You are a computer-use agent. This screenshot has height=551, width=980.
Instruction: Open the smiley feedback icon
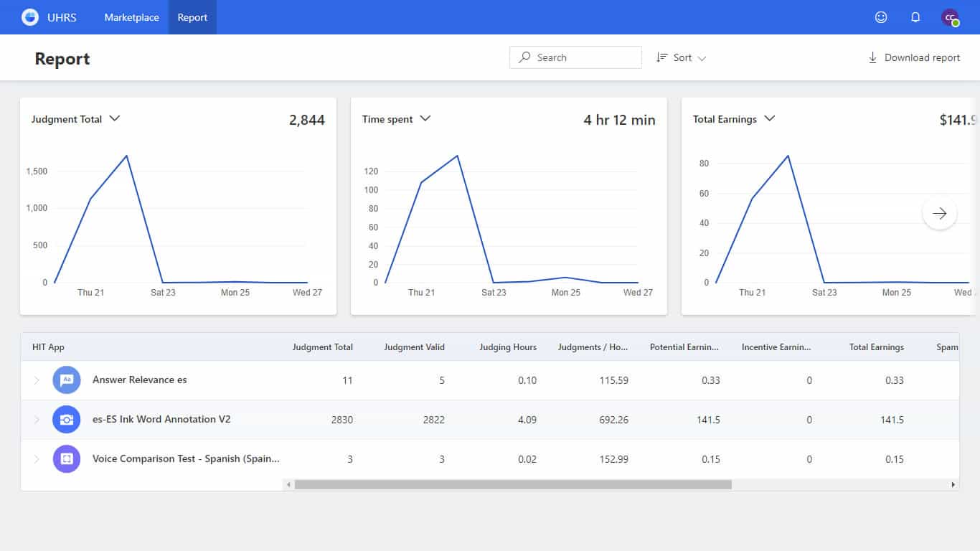(881, 17)
